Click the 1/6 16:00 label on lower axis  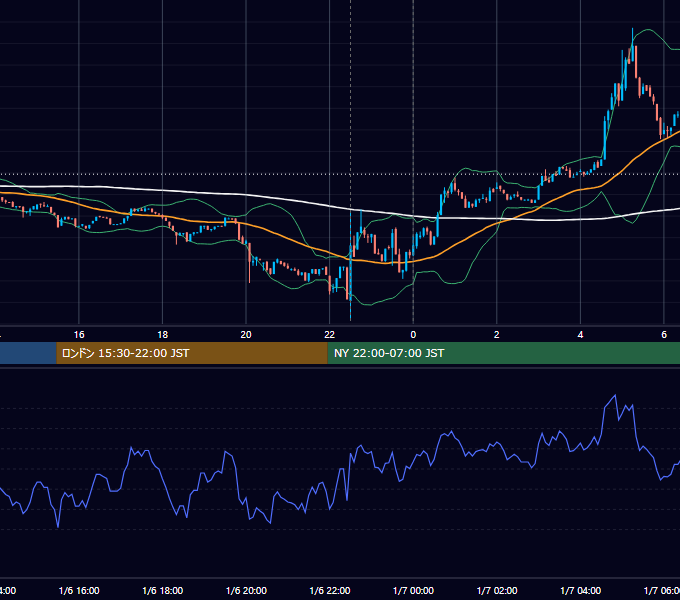(x=79, y=590)
